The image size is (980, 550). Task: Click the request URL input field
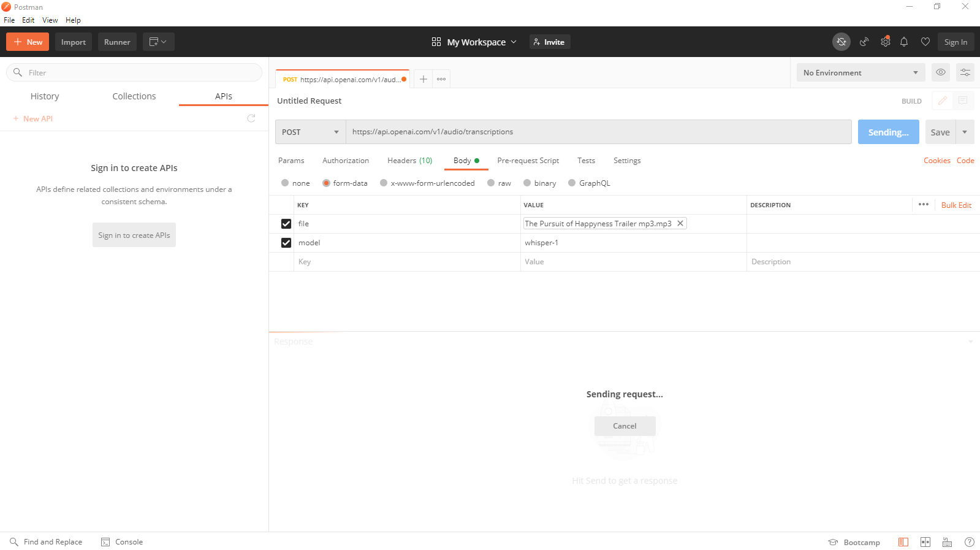coord(599,132)
